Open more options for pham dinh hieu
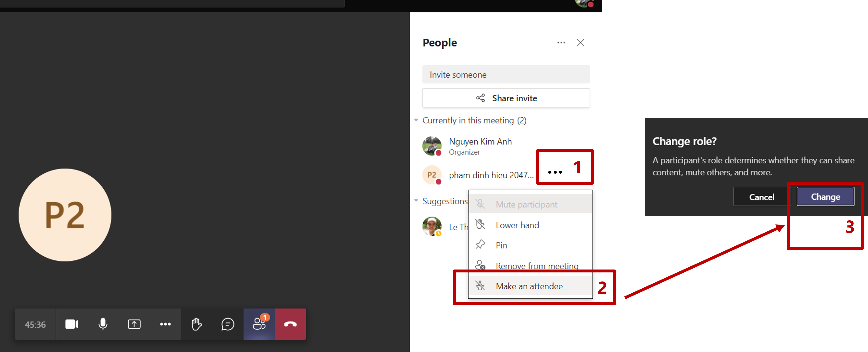Image resolution: width=868 pixels, height=352 pixels. coord(555,172)
